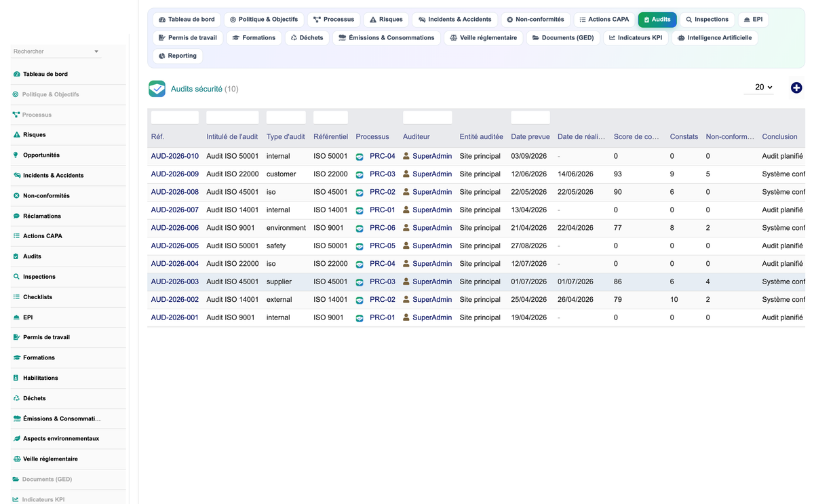Open Déchets top tab
The width and height of the screenshot is (814, 504).
click(x=307, y=38)
